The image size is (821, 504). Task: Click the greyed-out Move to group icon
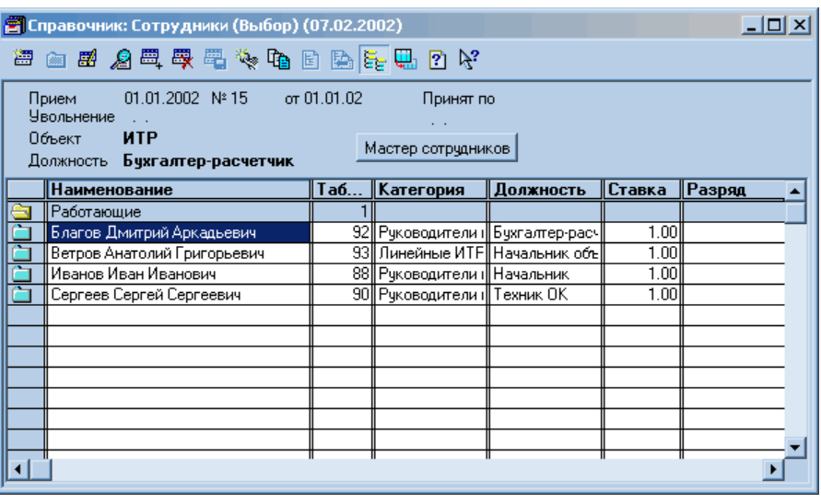click(216, 59)
